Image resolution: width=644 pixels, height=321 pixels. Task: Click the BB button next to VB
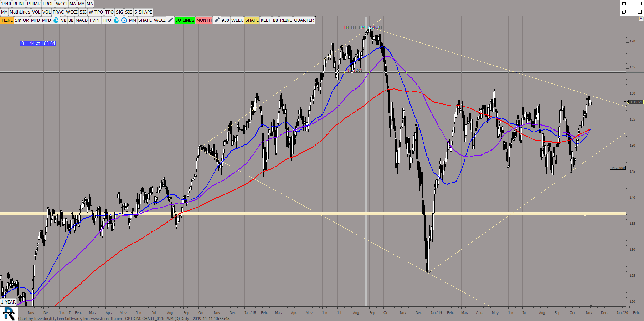tap(71, 20)
